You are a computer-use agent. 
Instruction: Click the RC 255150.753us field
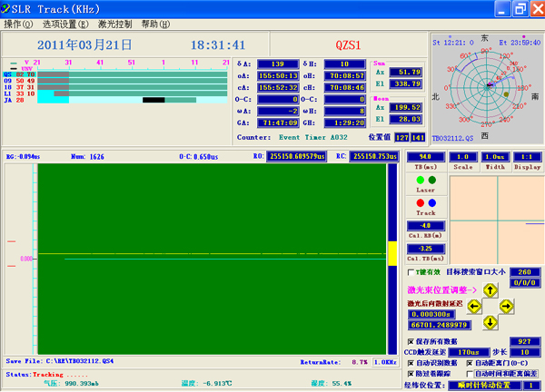click(x=374, y=157)
